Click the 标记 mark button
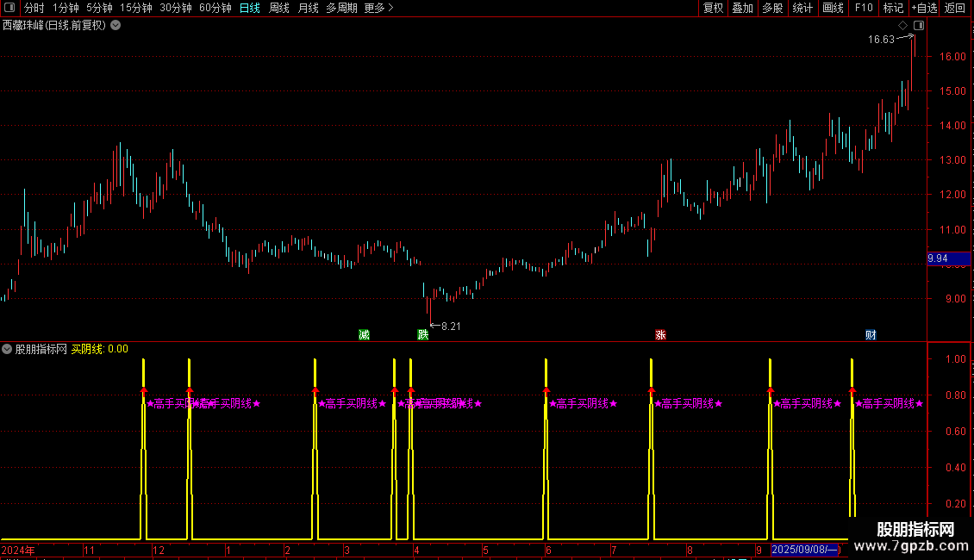The image size is (974, 560). (893, 8)
